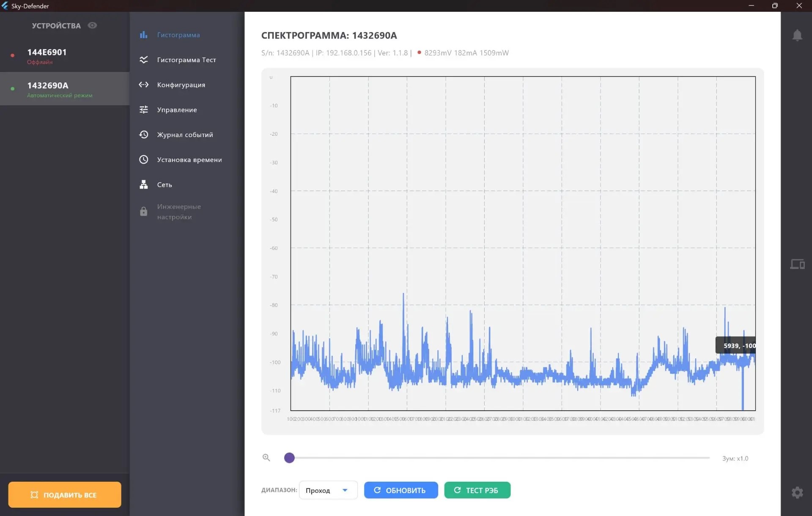Click the history icon beside Журнал событий
Image resolution: width=812 pixels, height=516 pixels.
tap(144, 134)
